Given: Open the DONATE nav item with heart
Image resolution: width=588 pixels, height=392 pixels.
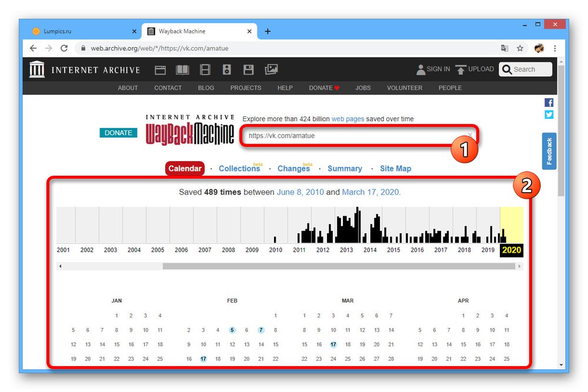Looking at the screenshot, I should coord(324,88).
